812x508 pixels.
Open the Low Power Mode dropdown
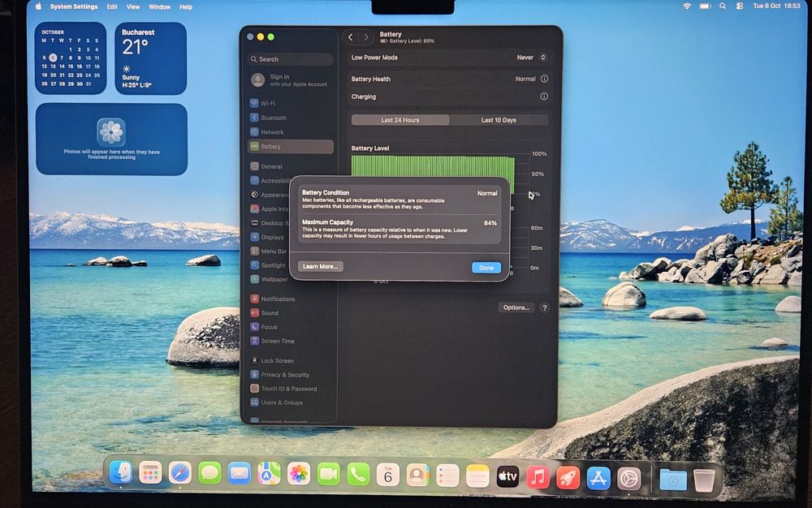point(531,58)
